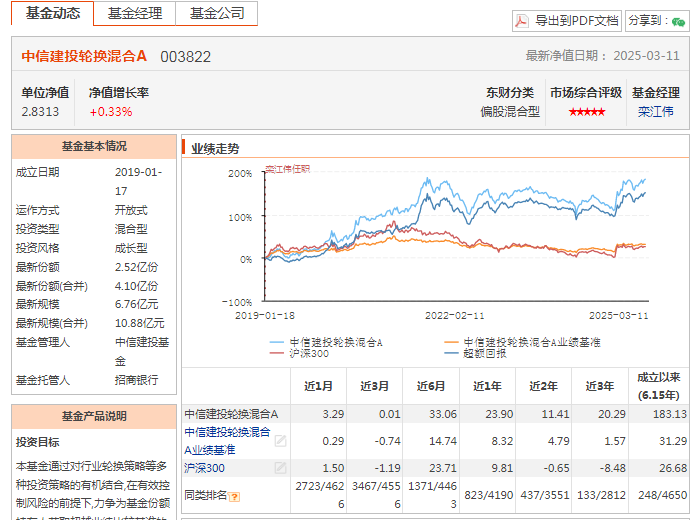Click unit net value 2.8313

tap(40, 112)
